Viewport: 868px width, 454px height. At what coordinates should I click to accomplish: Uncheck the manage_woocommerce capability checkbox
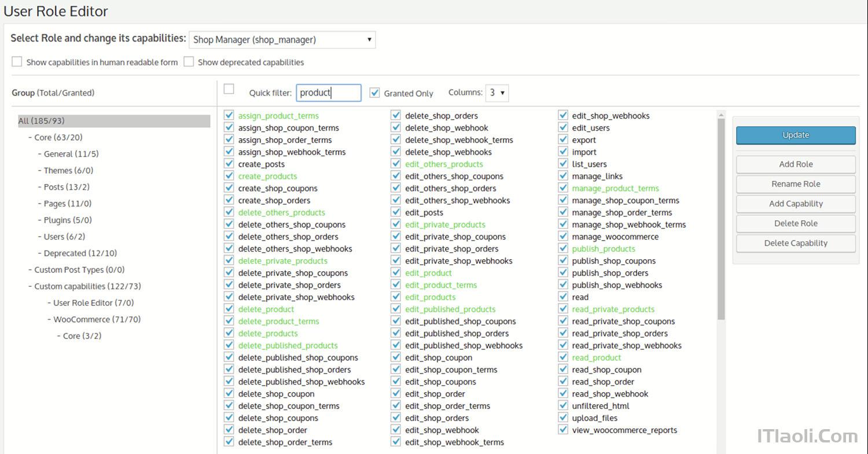(563, 237)
